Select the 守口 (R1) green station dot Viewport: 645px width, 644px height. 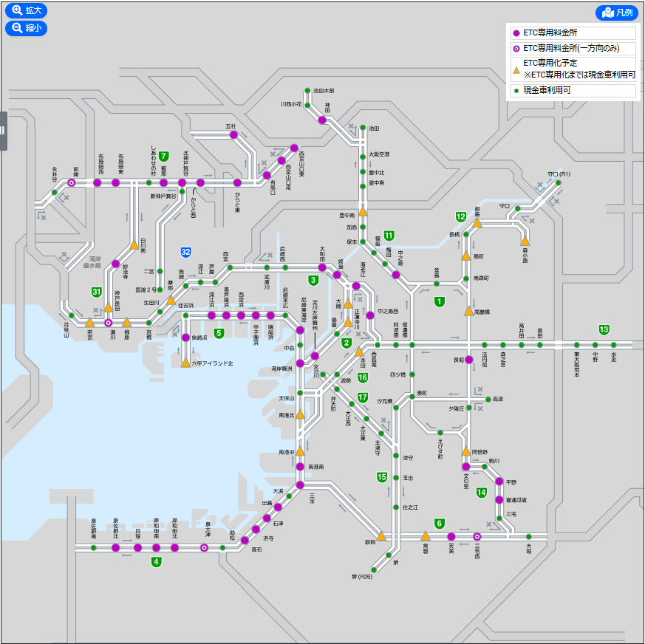click(559, 182)
